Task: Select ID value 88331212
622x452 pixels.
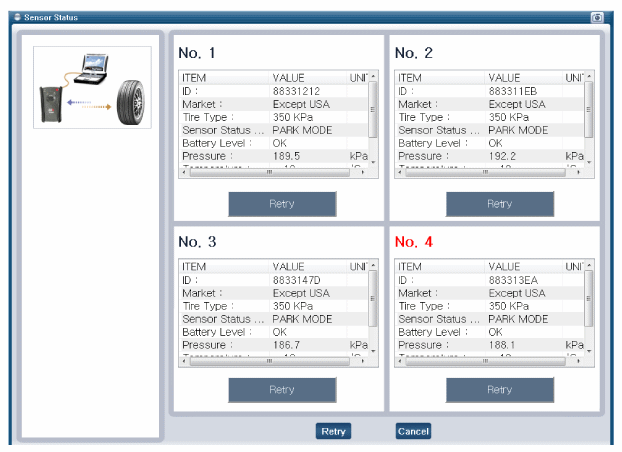Action: point(296,91)
